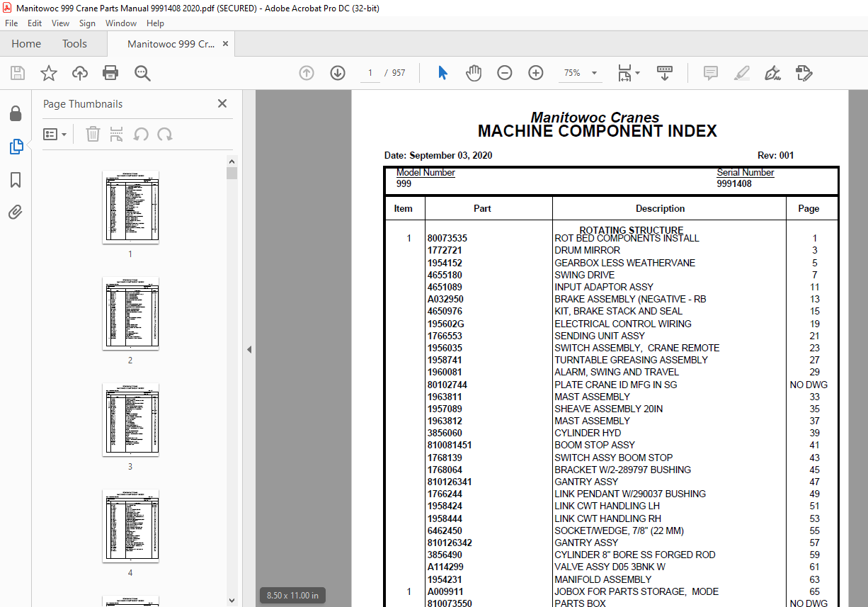Click the SWING DRIVE description row

coord(584,275)
